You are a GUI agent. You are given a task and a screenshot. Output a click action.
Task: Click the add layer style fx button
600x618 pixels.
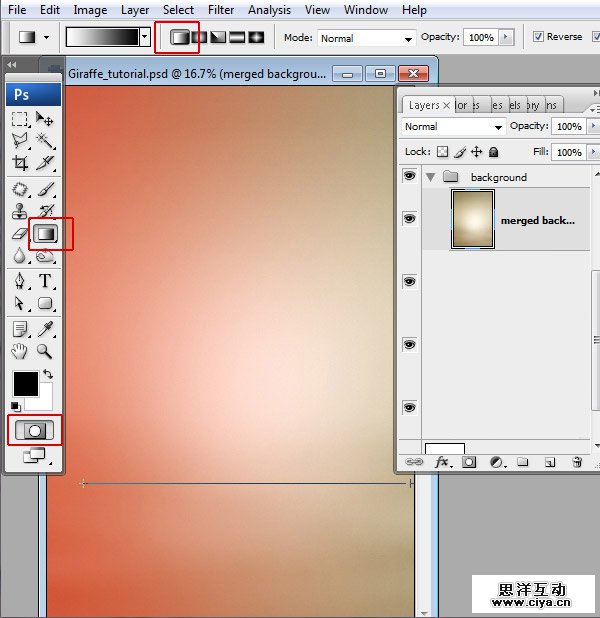point(443,462)
